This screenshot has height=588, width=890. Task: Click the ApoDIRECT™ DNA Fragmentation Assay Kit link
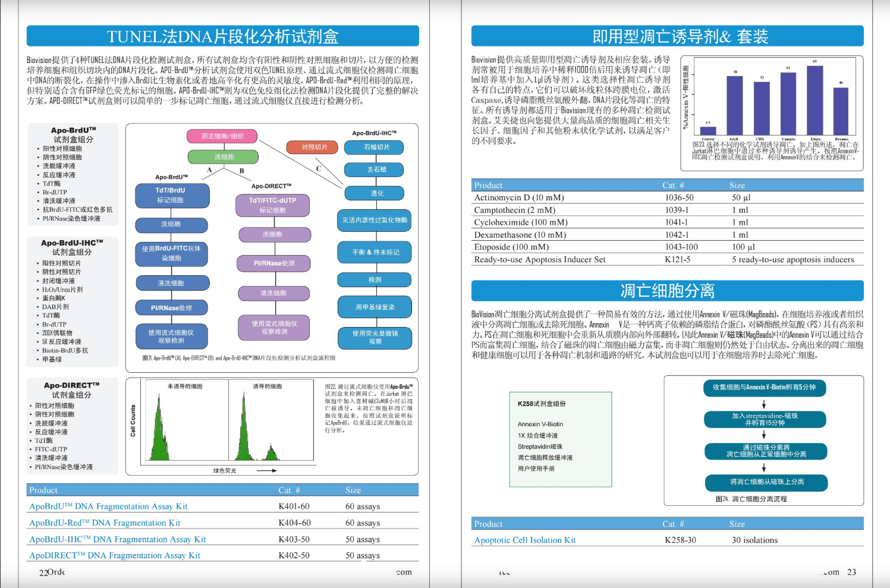pyautogui.click(x=115, y=556)
